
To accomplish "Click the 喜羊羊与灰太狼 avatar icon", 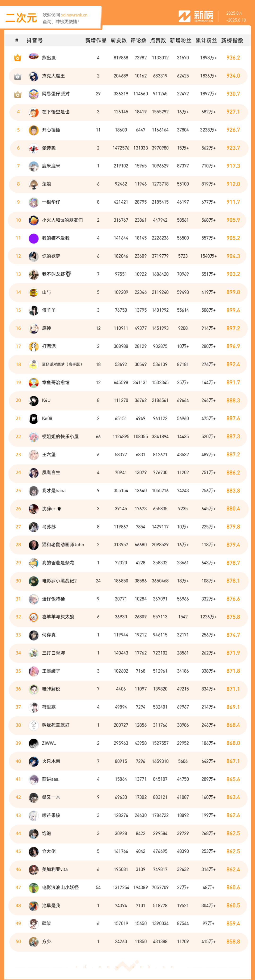I will tap(34, 617).
